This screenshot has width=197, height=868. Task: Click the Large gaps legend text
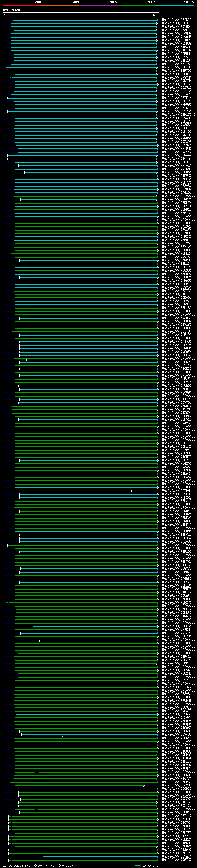(38, 866)
